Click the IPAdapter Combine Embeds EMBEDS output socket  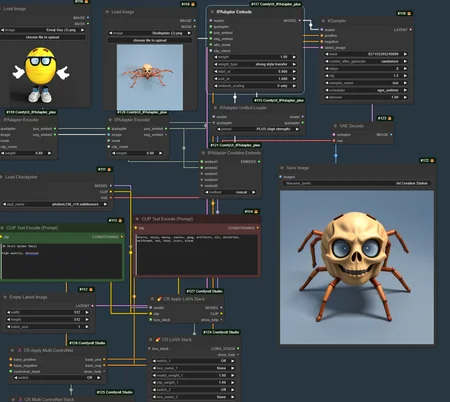pyautogui.click(x=259, y=162)
